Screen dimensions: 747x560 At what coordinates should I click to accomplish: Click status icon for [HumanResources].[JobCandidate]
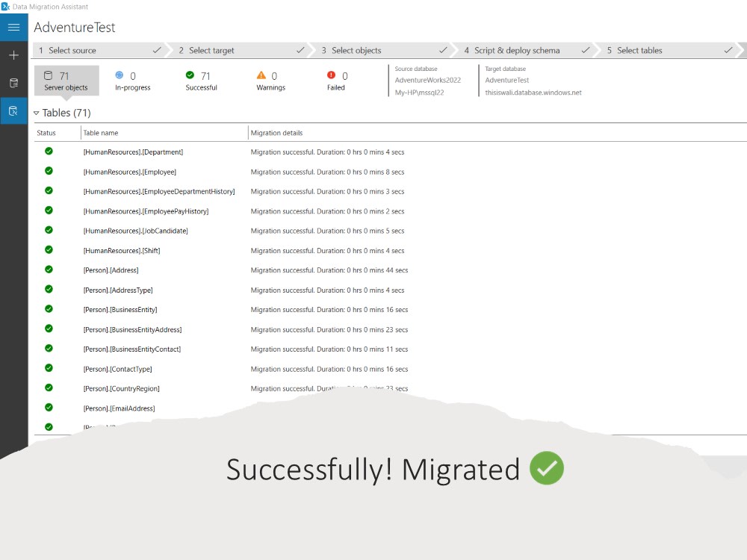(49, 230)
